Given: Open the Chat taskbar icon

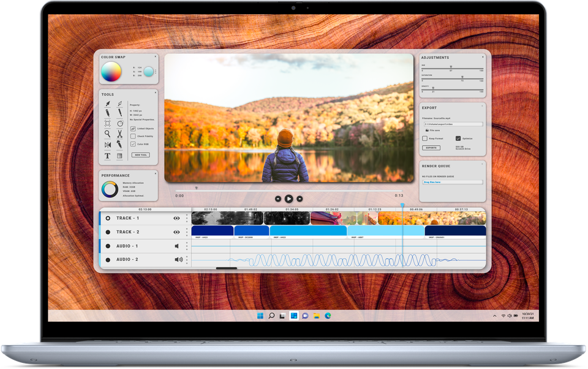Looking at the screenshot, I should click(x=305, y=316).
